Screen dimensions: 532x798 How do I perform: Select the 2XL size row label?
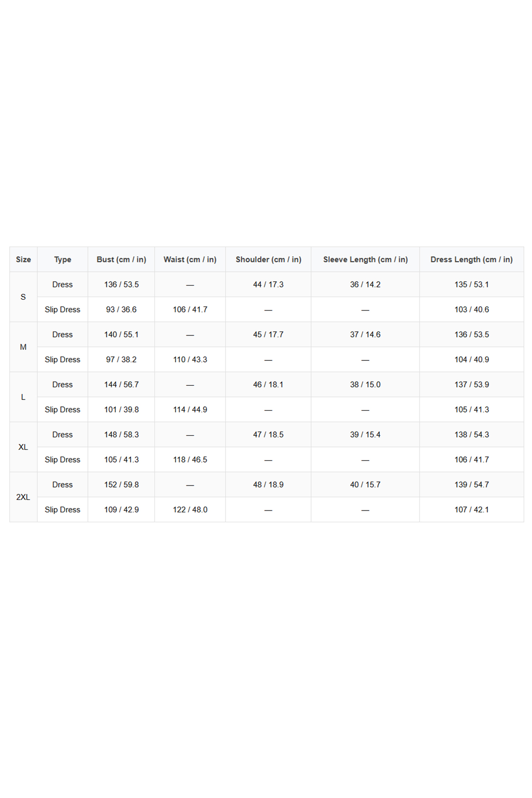point(23,497)
